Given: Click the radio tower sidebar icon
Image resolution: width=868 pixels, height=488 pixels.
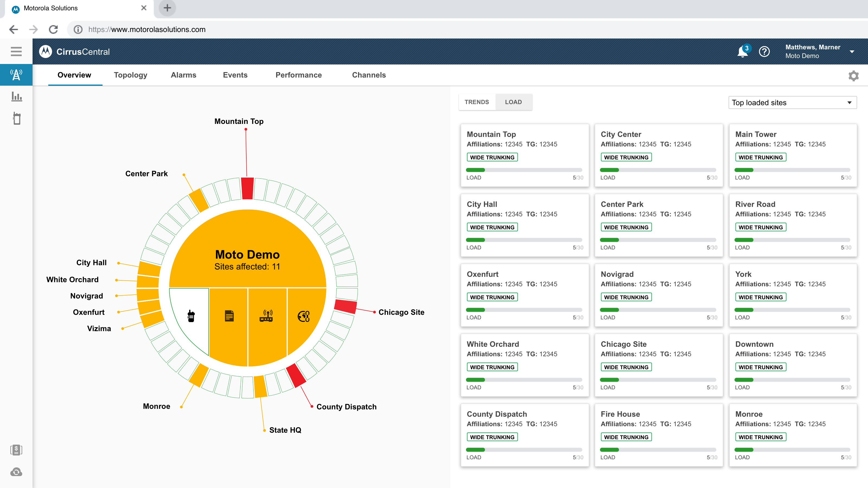Looking at the screenshot, I should coord(16,75).
